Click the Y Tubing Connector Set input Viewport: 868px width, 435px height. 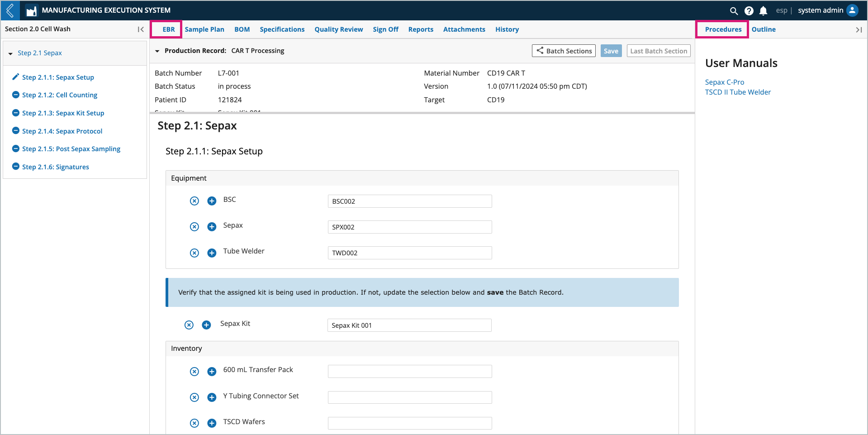click(410, 397)
